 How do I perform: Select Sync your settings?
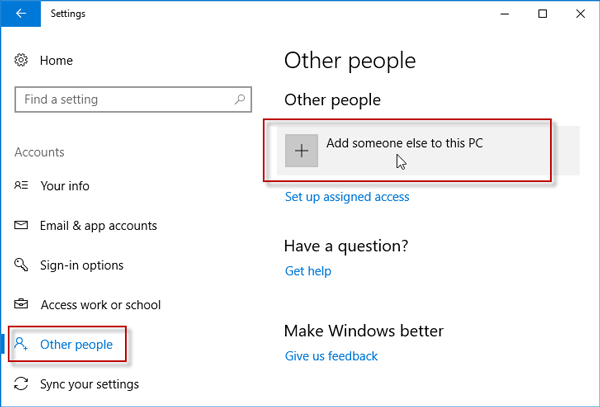click(x=89, y=384)
